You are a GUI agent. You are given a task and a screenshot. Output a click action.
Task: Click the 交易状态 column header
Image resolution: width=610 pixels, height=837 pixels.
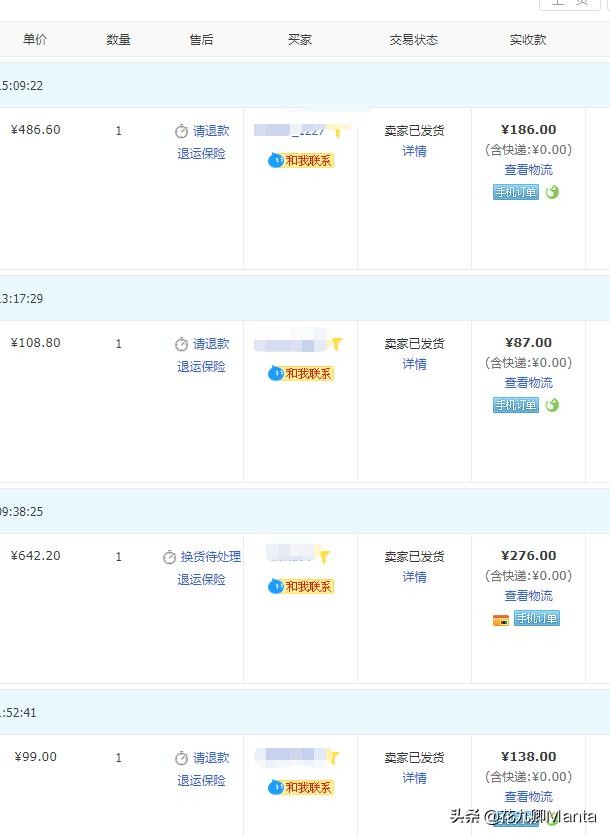click(x=414, y=39)
